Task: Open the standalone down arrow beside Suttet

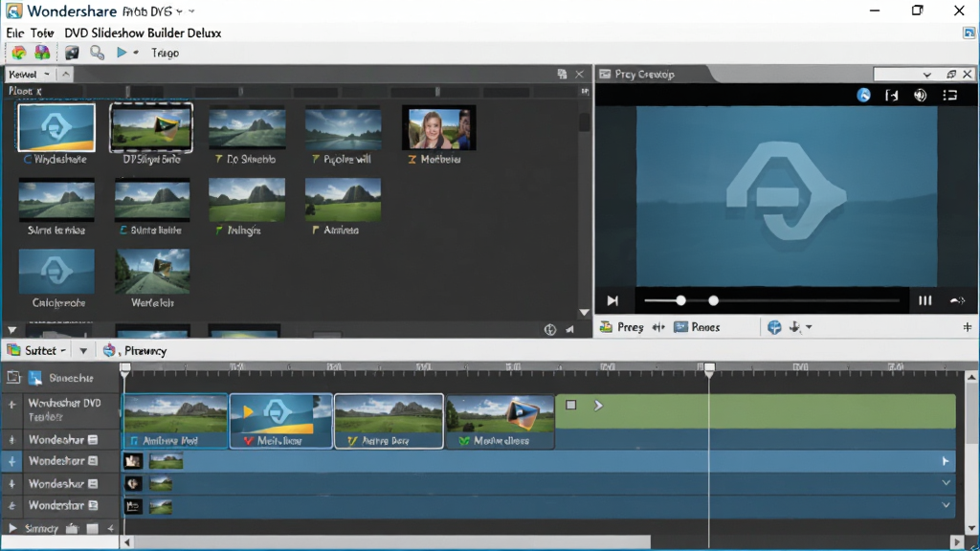Action: click(x=83, y=351)
